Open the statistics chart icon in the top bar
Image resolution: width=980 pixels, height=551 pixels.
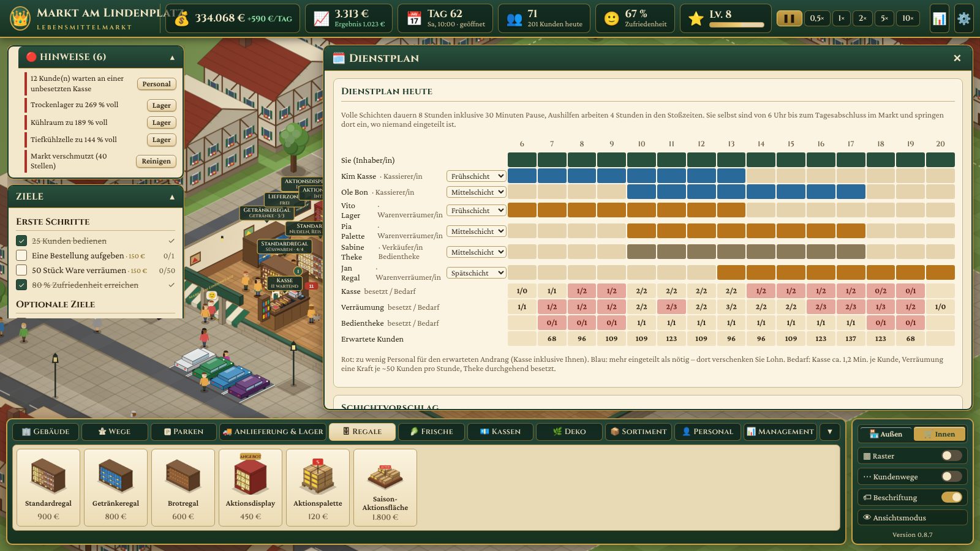939,18
